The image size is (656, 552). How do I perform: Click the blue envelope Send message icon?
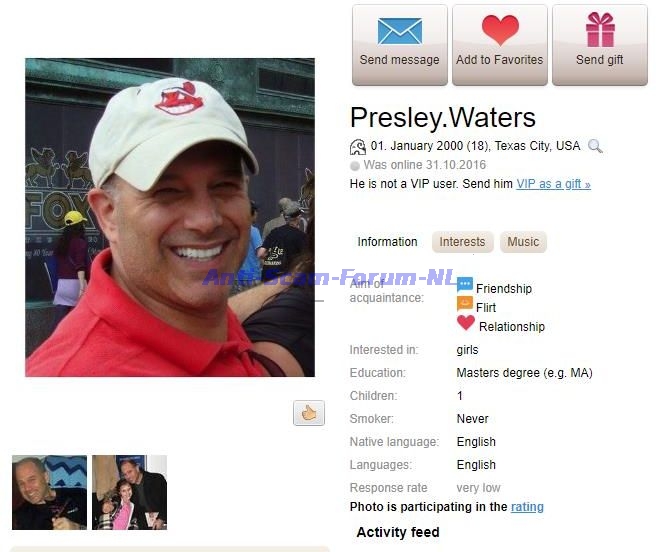pos(400,31)
